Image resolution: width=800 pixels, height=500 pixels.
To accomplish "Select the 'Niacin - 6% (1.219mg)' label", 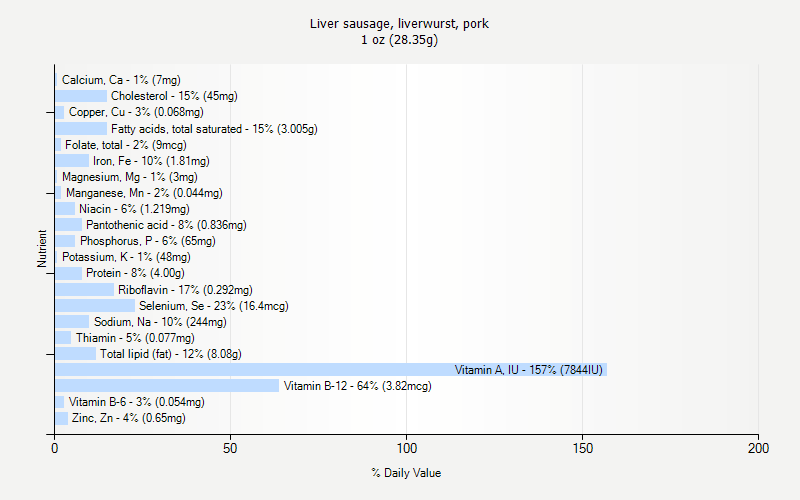I will 134,209.
